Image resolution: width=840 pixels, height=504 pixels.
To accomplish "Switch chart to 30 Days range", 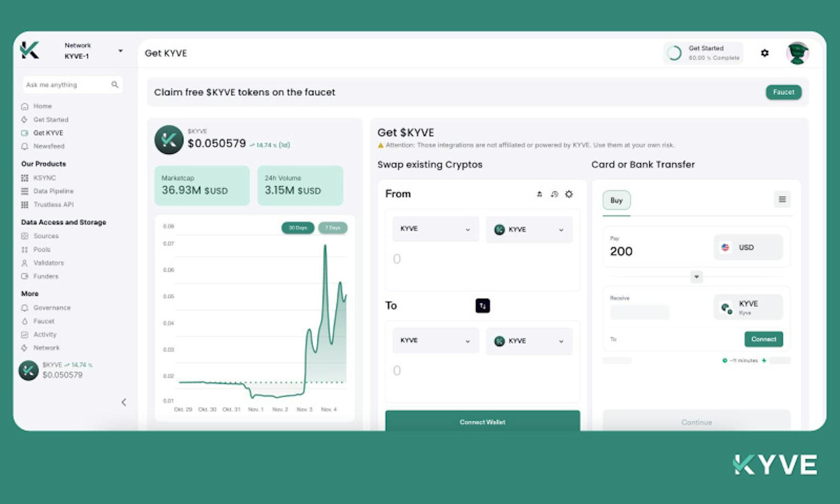I will pos(297,228).
